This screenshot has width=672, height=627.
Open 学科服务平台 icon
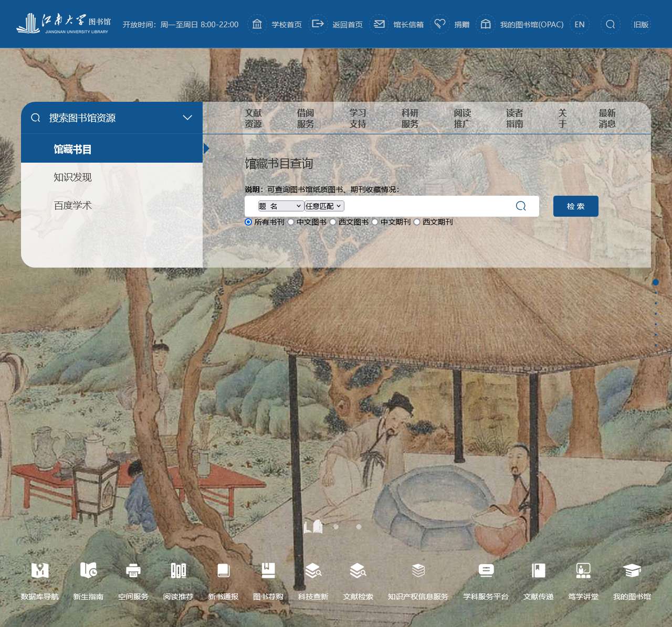point(486,570)
